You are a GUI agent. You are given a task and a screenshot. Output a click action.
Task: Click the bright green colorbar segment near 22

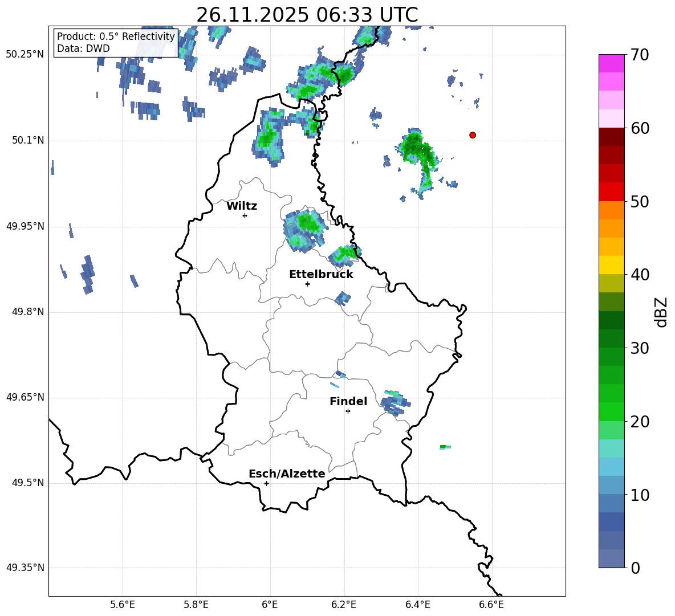pos(612,411)
